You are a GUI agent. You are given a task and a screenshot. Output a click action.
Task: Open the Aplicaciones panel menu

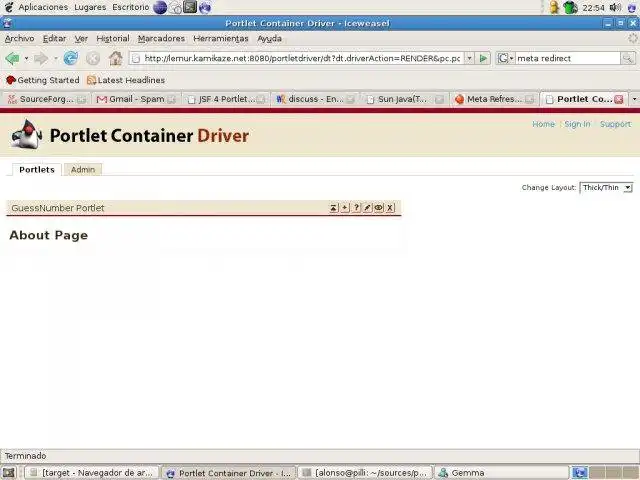coord(43,7)
